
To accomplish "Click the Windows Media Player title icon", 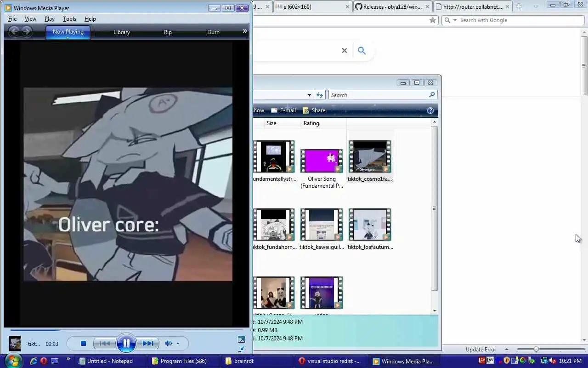I will tap(8, 8).
